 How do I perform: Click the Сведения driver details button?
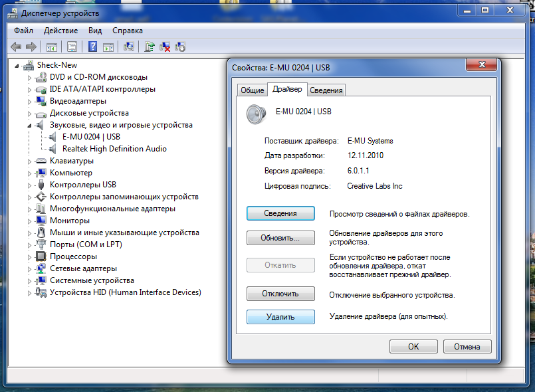click(280, 213)
